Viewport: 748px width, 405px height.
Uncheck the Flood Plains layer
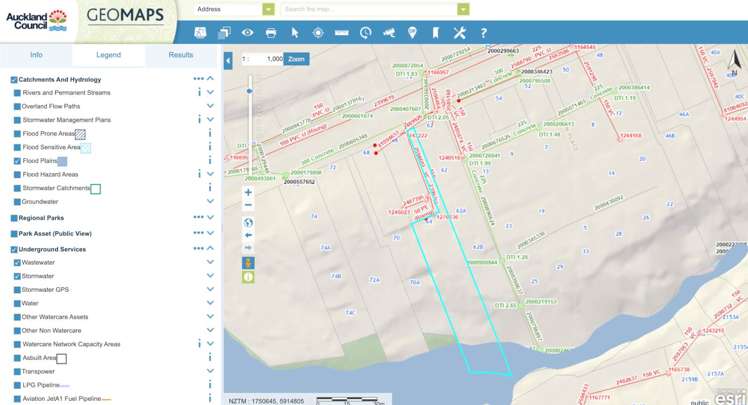coord(17,160)
